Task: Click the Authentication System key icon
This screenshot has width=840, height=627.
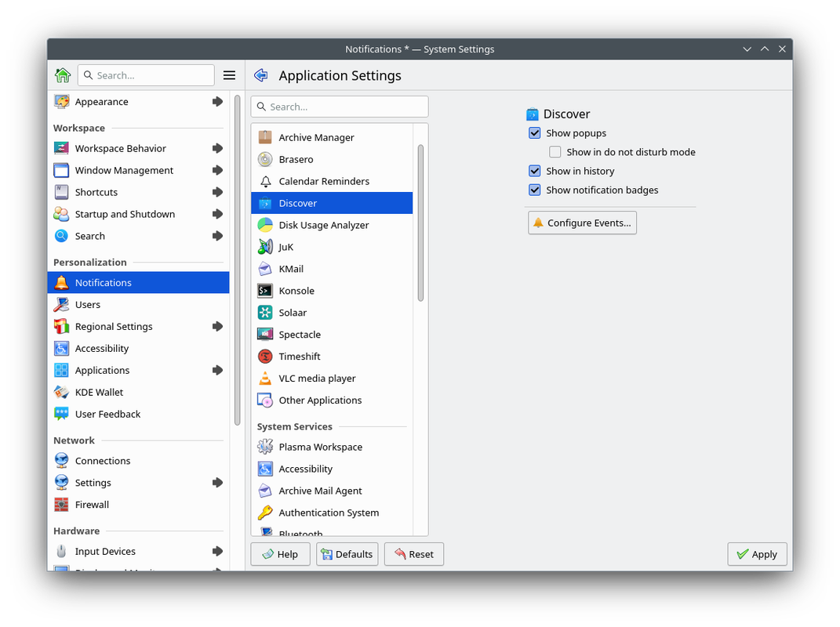Action: (x=265, y=513)
